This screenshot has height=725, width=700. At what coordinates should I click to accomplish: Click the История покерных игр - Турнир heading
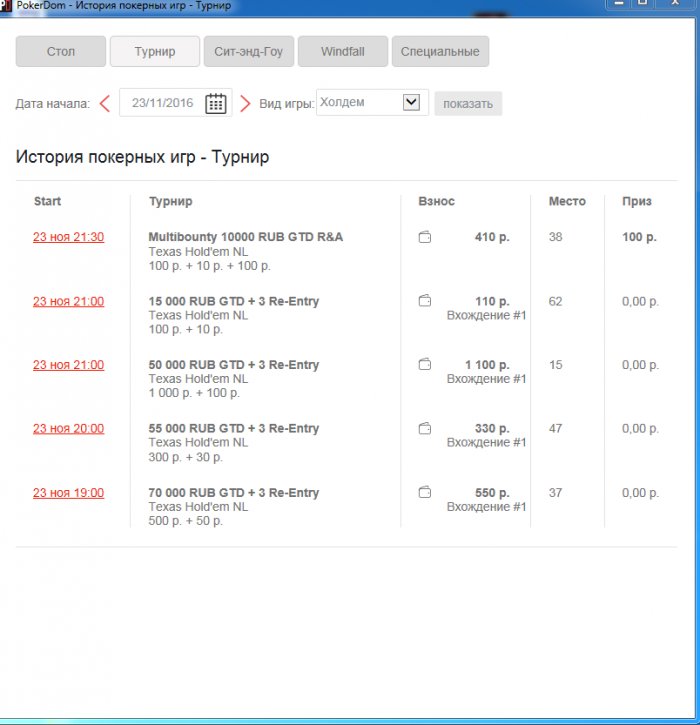142,157
